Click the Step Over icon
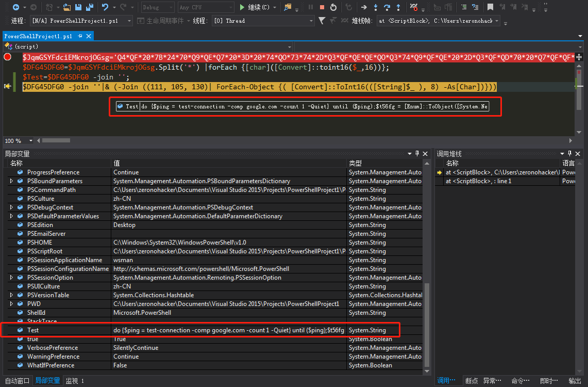This screenshot has width=588, height=387. (387, 7)
